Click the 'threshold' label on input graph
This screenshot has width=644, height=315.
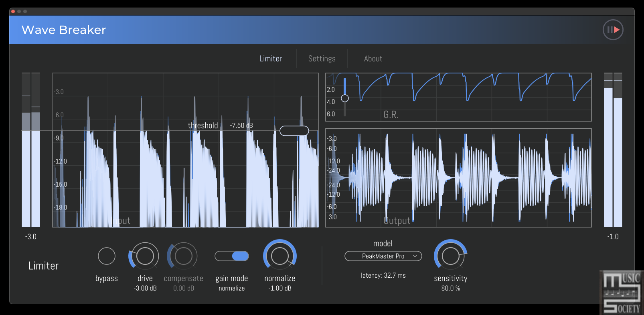203,126
